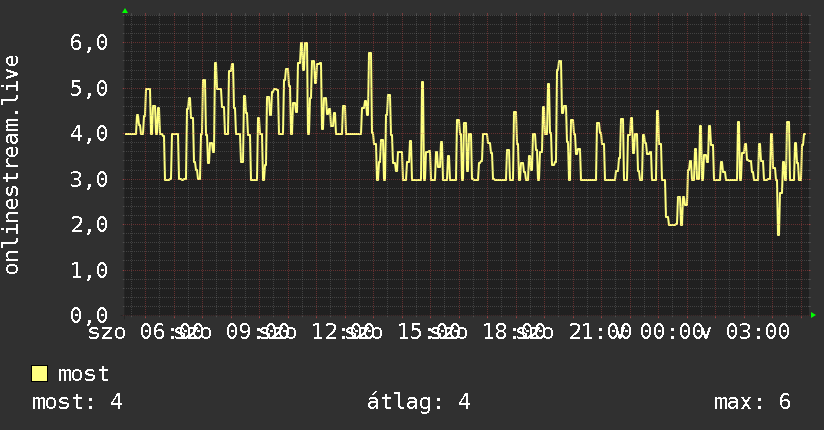Click the 3,0 label on the Y-axis
Image resolution: width=824 pixels, height=430 pixels.
89,179
